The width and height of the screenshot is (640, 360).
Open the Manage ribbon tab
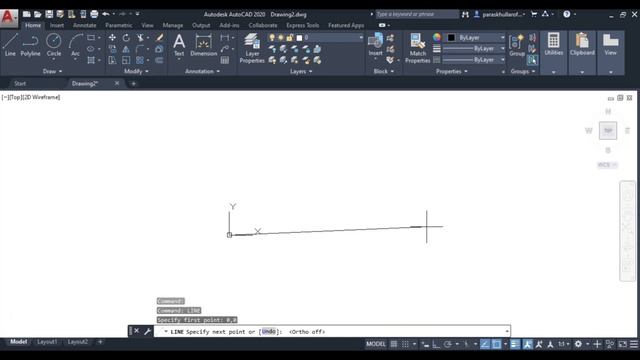click(x=173, y=25)
